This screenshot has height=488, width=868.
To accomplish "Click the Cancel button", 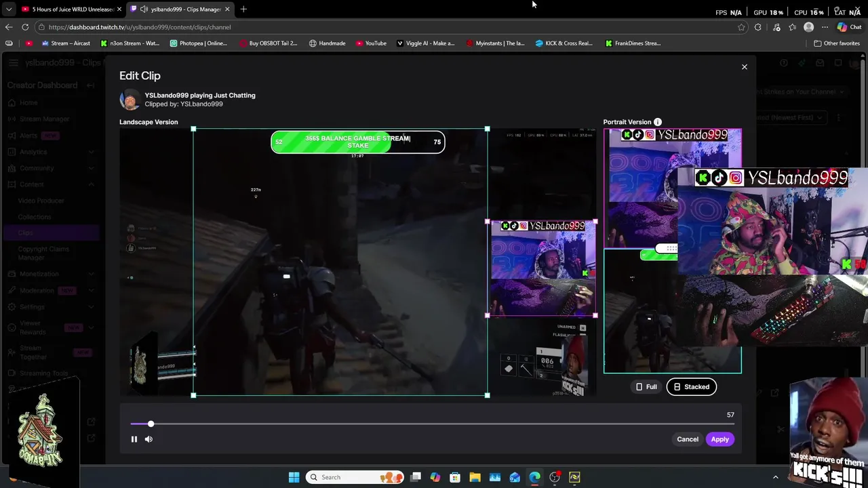I will click(687, 439).
